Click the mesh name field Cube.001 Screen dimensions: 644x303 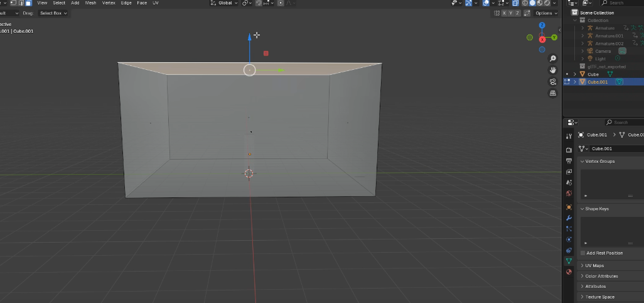point(615,149)
